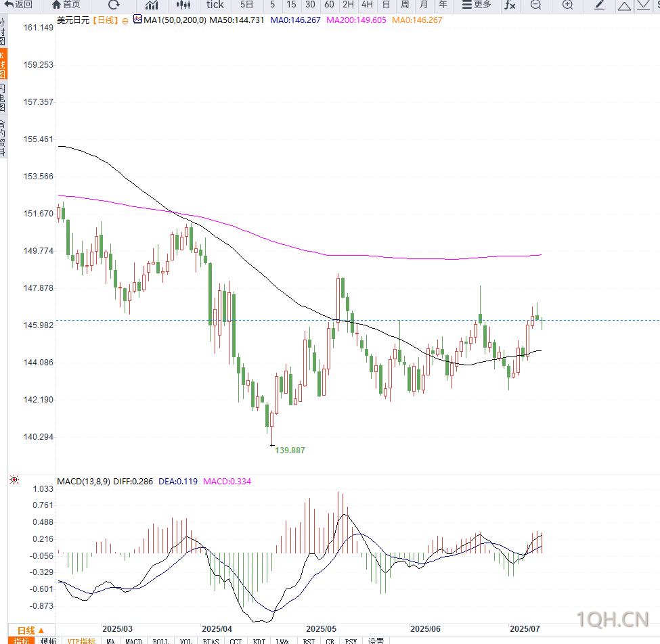Screen dimensions: 660x644
Task: Apply the KDJ indicator tab
Action: pyautogui.click(x=259, y=641)
